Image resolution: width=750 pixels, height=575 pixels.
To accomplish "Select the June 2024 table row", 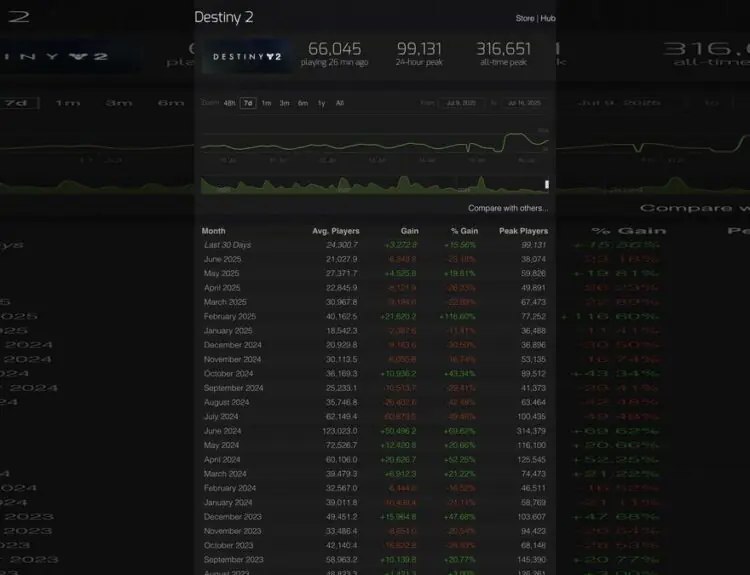I will [375, 431].
